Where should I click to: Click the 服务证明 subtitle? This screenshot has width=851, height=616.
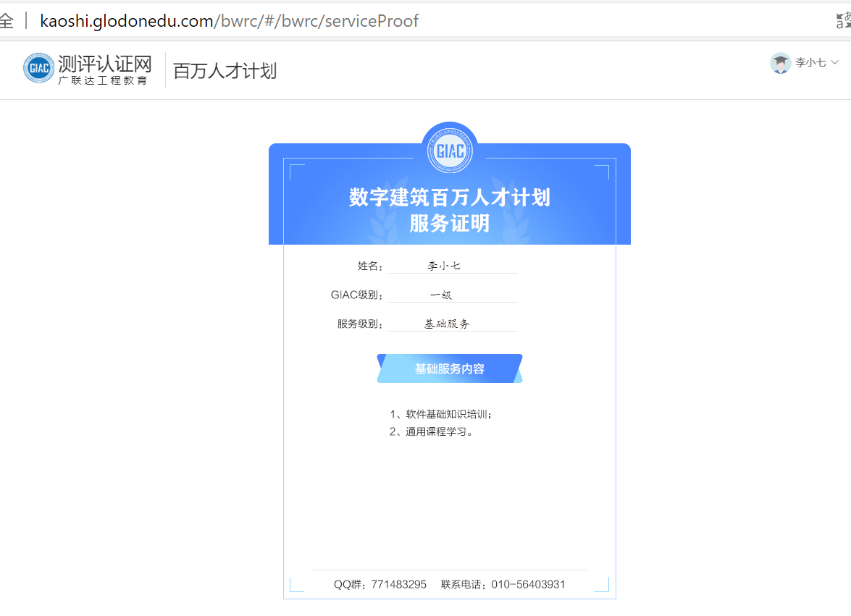click(449, 224)
